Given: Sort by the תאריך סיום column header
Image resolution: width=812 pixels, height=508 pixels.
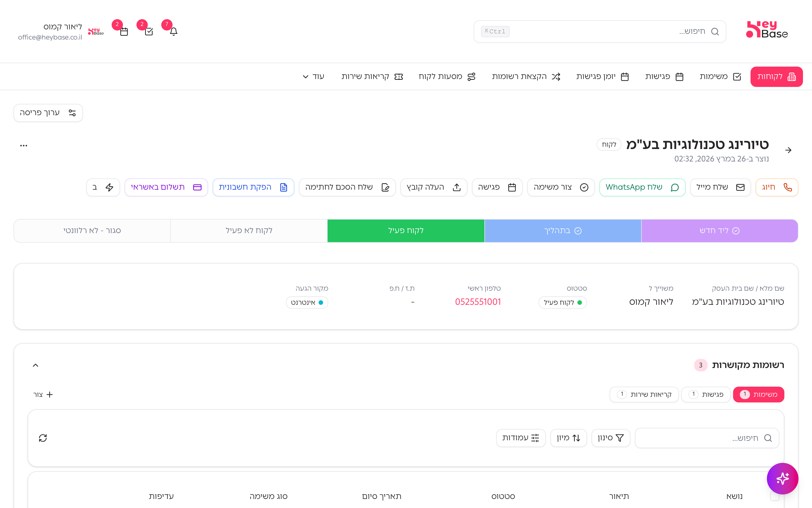Looking at the screenshot, I should click(381, 496).
